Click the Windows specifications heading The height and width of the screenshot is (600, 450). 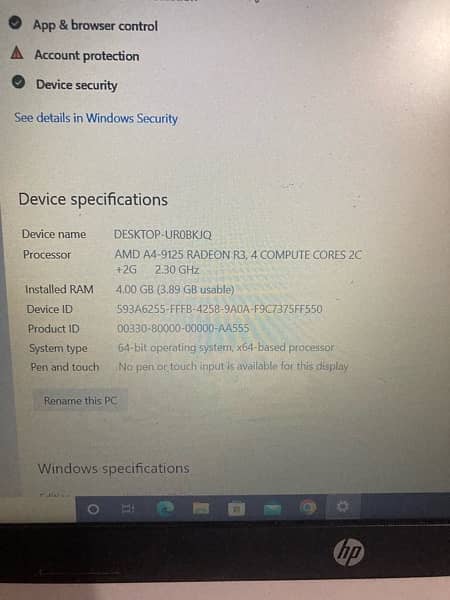pos(114,468)
